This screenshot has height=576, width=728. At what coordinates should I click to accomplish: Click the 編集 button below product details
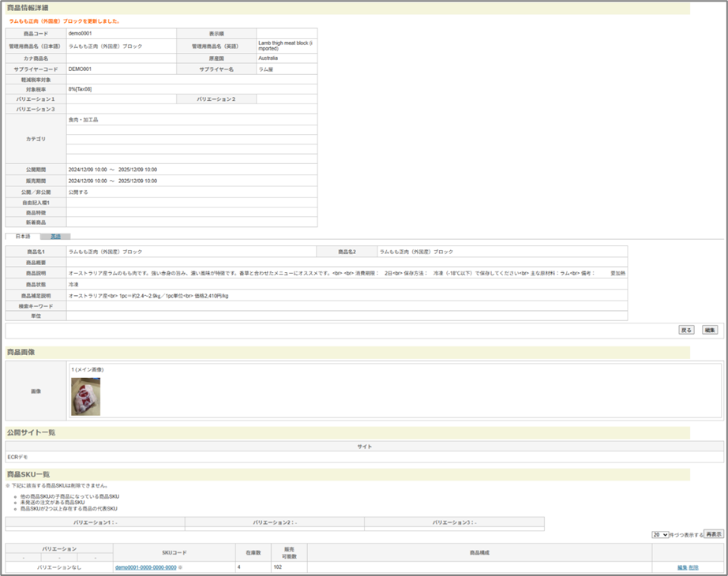click(x=710, y=330)
